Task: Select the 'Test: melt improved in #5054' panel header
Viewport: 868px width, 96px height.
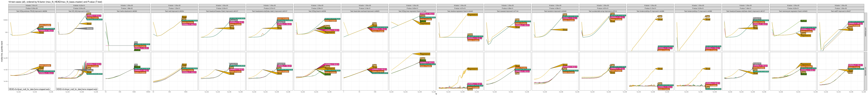Action: [175, 11]
